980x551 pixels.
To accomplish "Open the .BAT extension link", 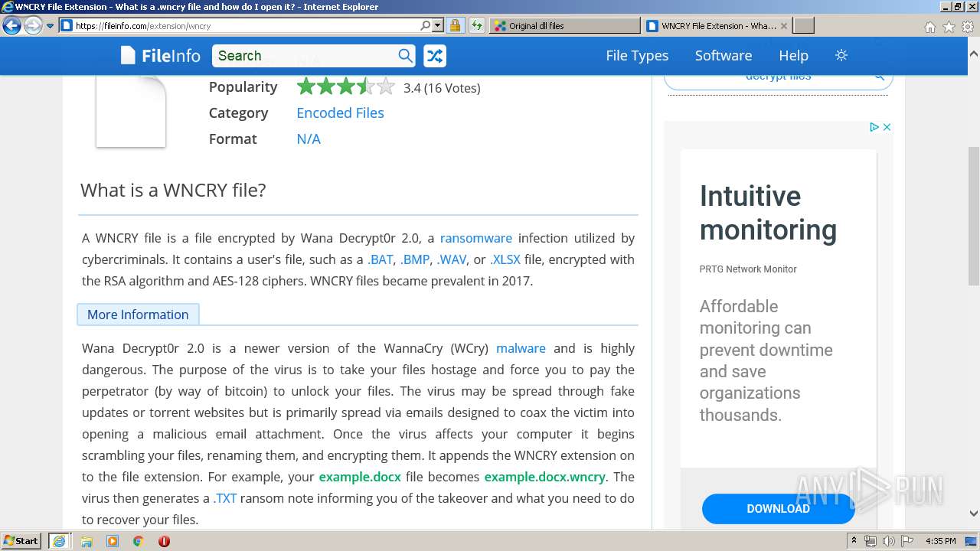I will (x=381, y=259).
